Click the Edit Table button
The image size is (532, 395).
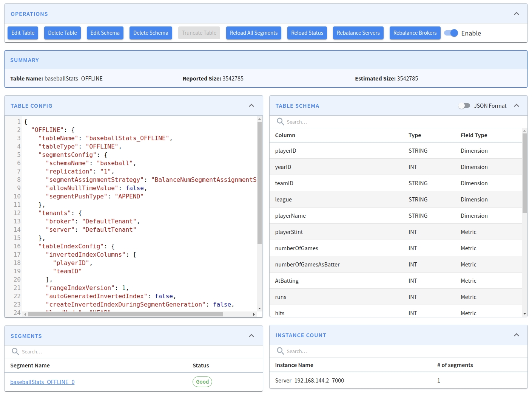click(x=23, y=33)
